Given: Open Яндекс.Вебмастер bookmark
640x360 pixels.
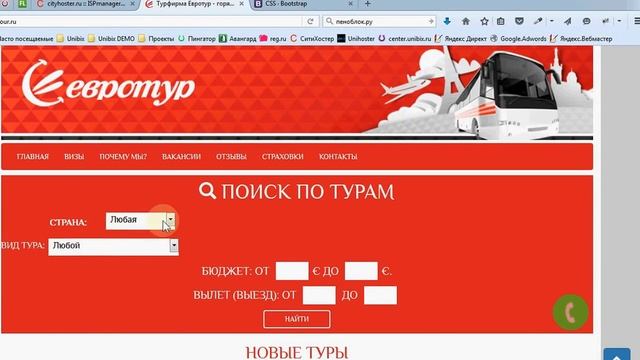Looking at the screenshot, I should [581, 39].
